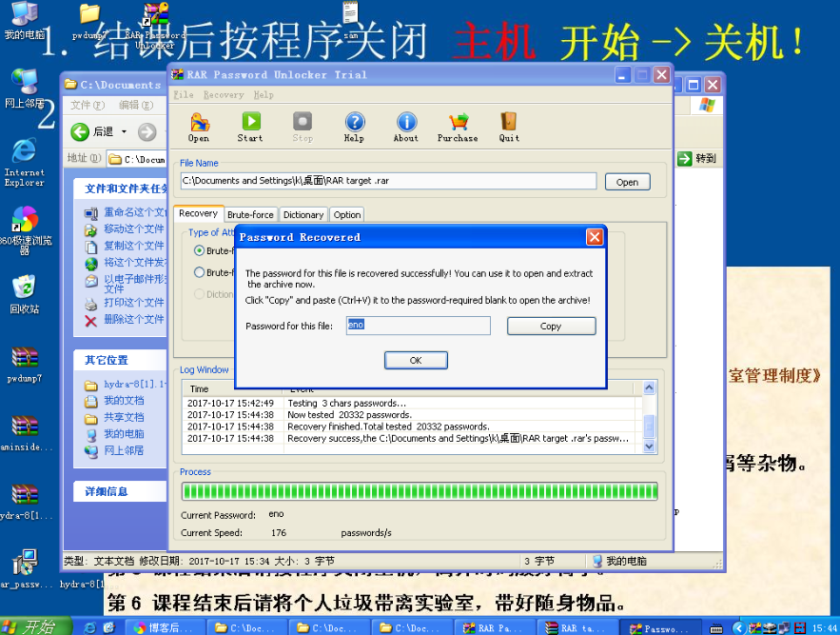Click the green Start toolbar icon
Screen dimensions: 840x635
pyautogui.click(x=251, y=128)
